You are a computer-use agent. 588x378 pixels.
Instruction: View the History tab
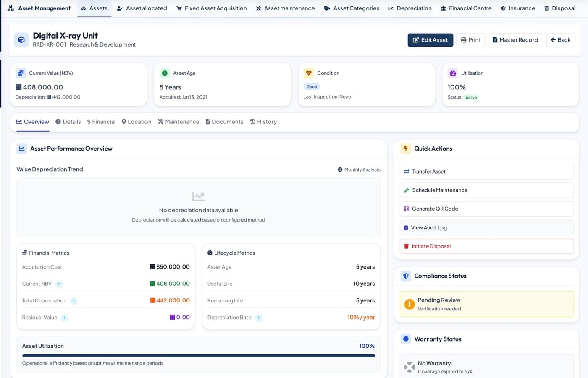pos(263,122)
